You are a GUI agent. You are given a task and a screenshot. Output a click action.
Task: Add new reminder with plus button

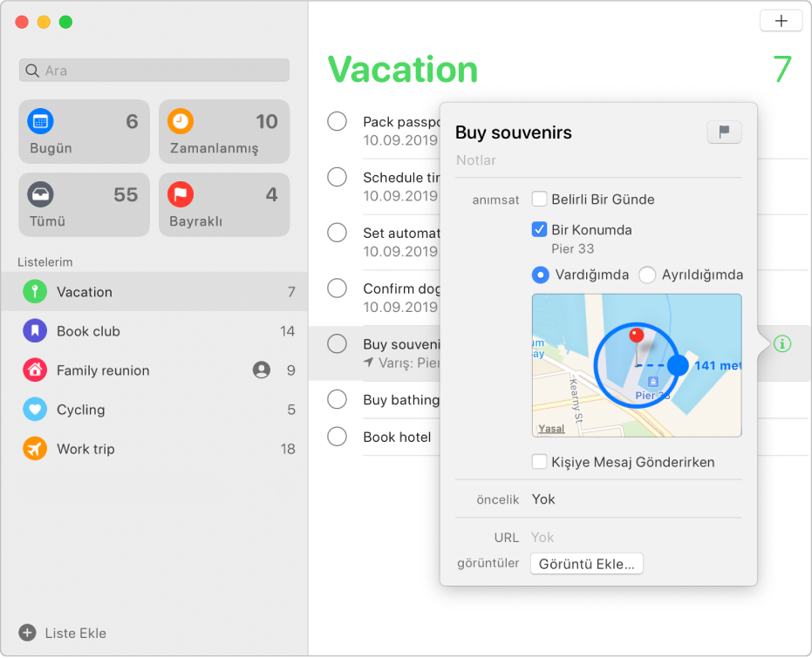(781, 21)
